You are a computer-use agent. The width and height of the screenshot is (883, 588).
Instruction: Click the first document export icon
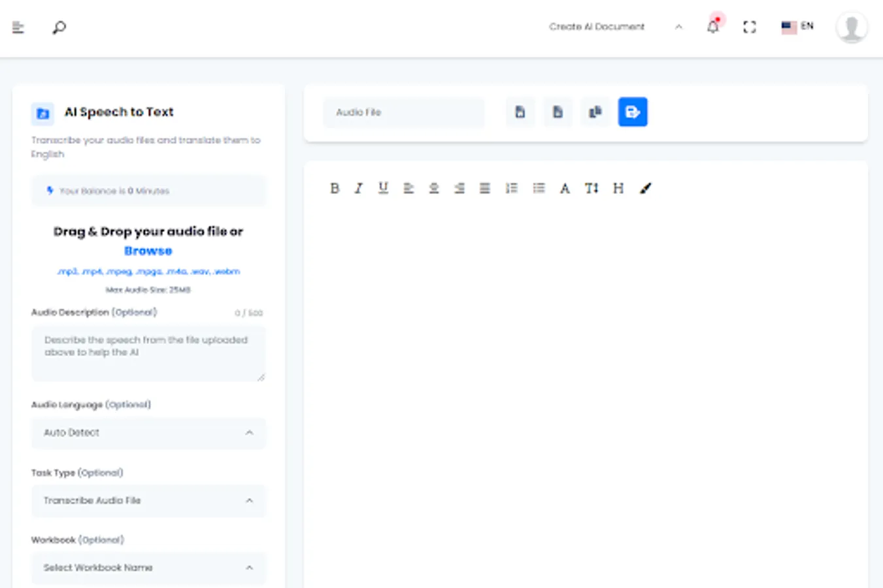point(520,112)
